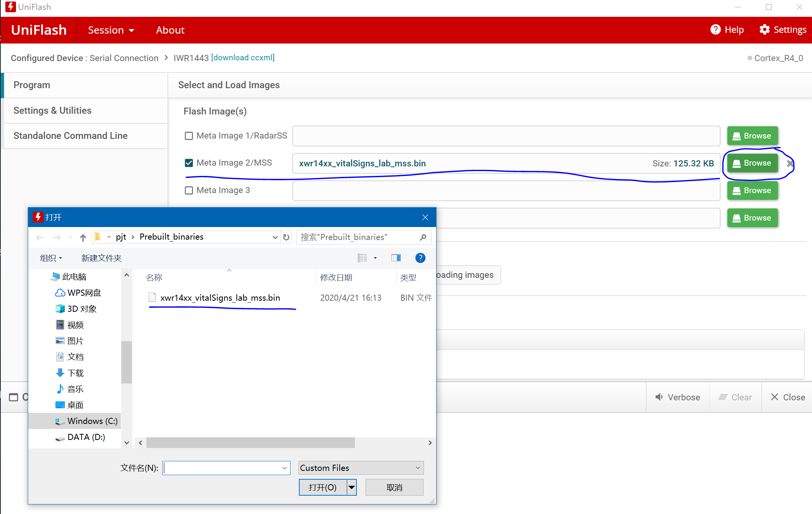Expand the address path dropdown

[275, 237]
